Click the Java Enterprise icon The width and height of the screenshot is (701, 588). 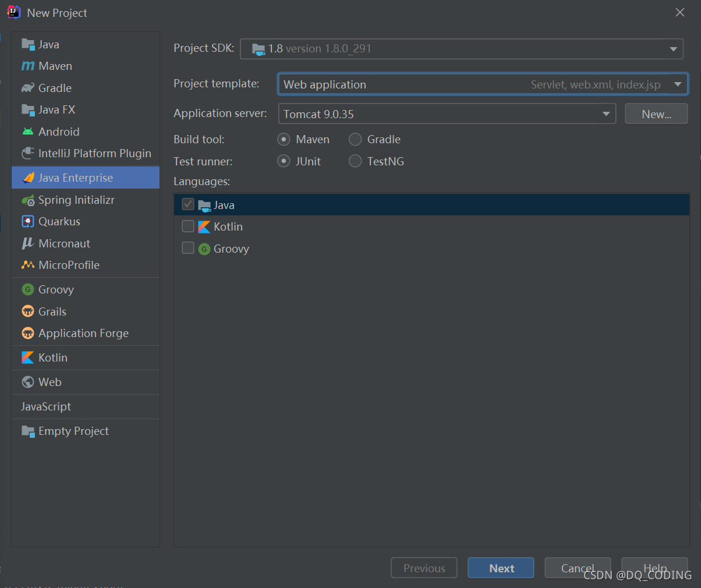pos(28,178)
